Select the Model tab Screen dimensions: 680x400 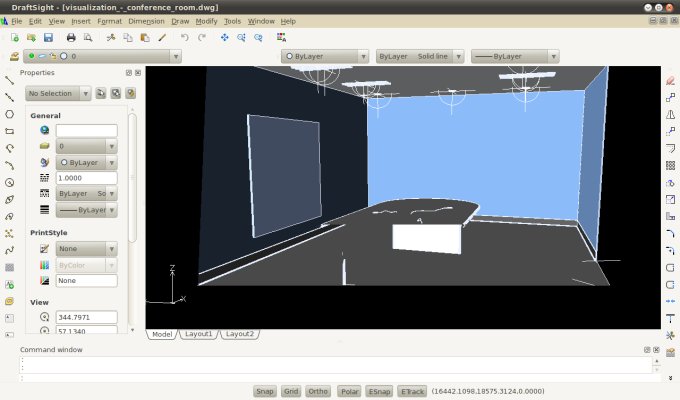click(162, 334)
